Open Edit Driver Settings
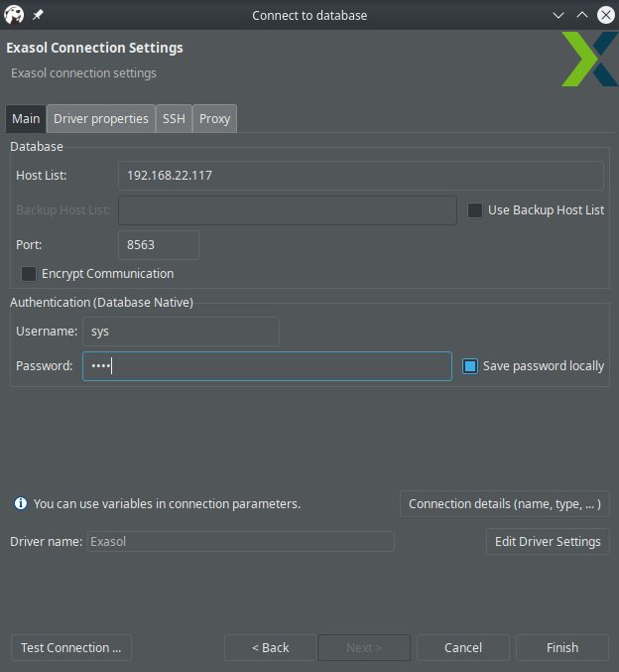619x672 pixels. pyautogui.click(x=548, y=542)
